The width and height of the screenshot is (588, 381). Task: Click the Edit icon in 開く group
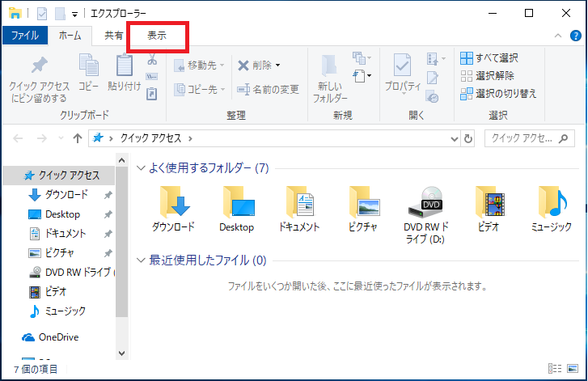click(x=433, y=78)
